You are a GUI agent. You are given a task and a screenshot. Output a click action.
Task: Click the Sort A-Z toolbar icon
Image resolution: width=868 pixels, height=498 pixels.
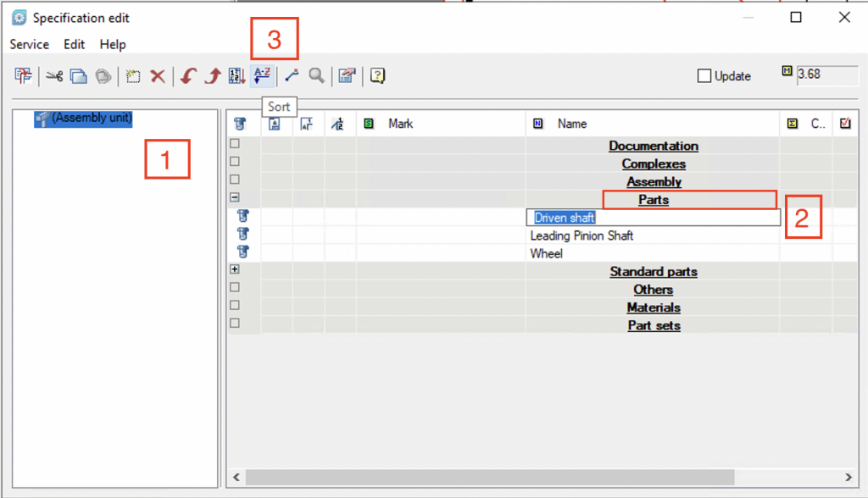coord(262,76)
